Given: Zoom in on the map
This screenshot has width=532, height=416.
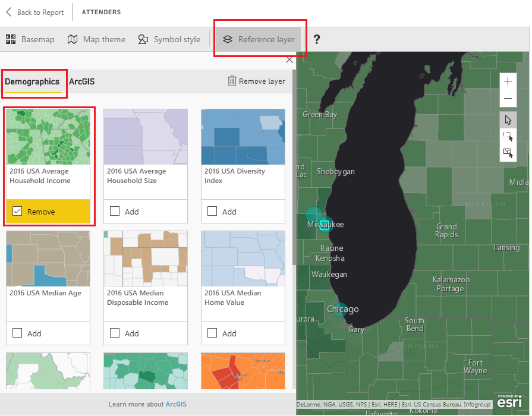Looking at the screenshot, I should [508, 81].
